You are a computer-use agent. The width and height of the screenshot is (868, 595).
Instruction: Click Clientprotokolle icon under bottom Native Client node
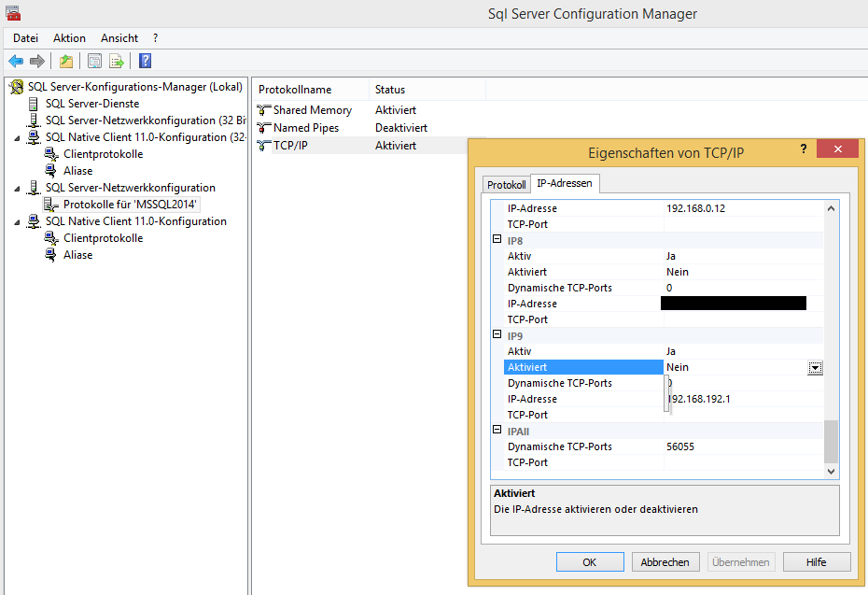click(51, 238)
